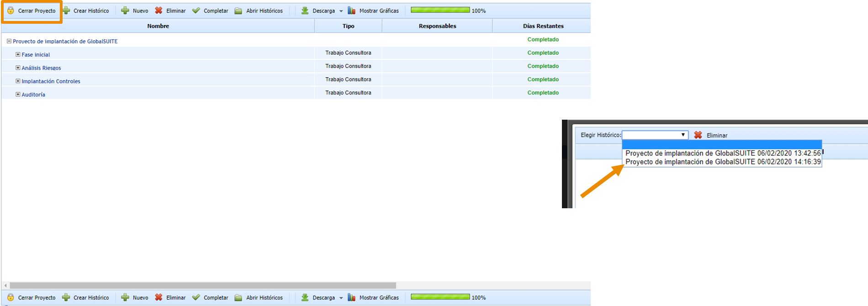The image size is (868, 306).
Task: Open the Elegir Histórico combo box
Action: point(655,135)
